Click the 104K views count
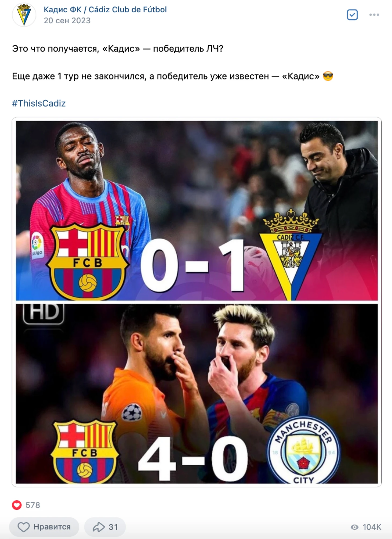 (372, 527)
